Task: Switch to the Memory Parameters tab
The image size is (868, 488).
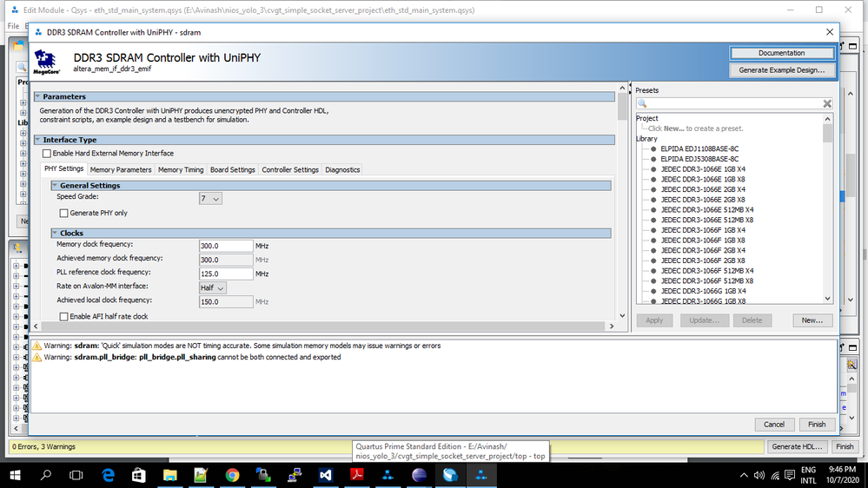Action: pos(121,170)
